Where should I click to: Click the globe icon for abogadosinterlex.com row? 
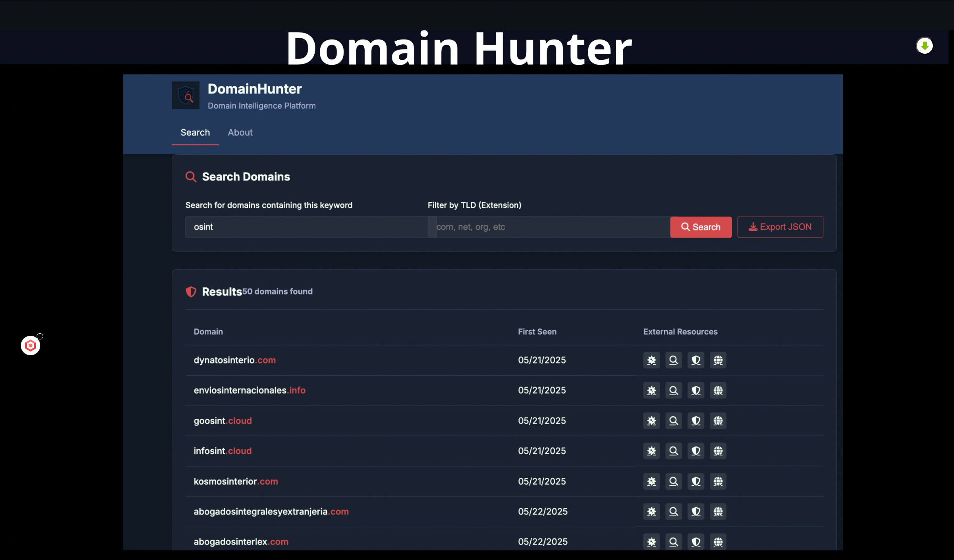[718, 542]
